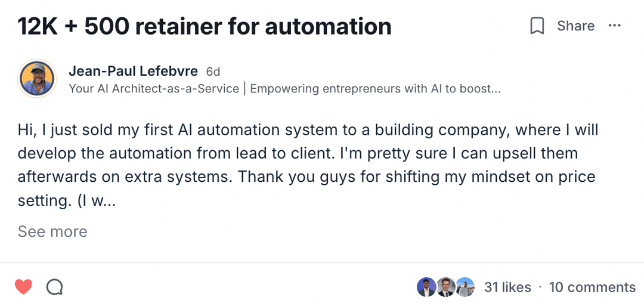Open Jean-Paul Lefebvre's profile picture
This screenshot has height=304, width=644.
point(37,79)
